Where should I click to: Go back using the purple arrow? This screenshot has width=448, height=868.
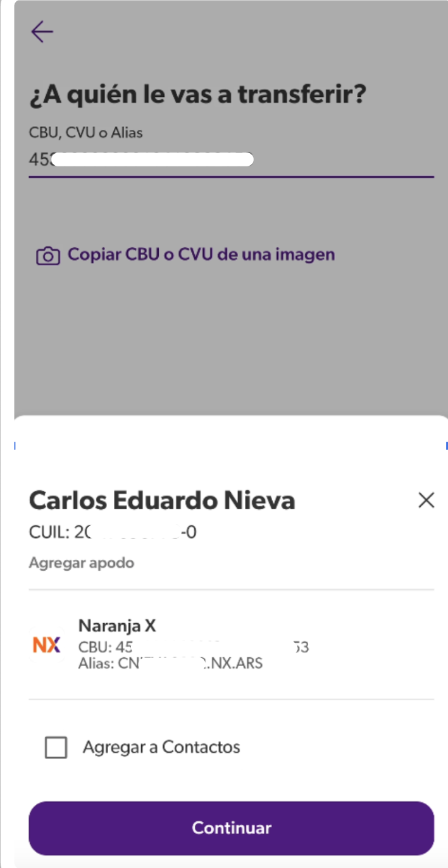click(42, 32)
